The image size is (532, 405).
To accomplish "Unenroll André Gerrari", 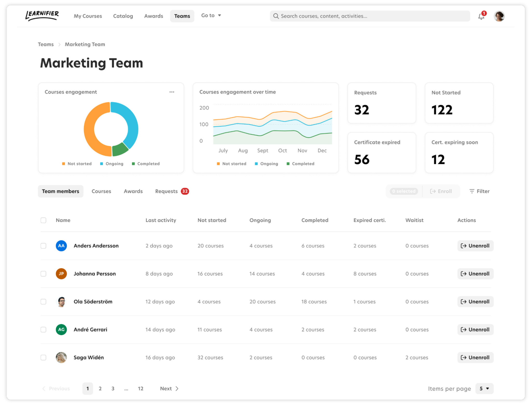I will coord(475,329).
